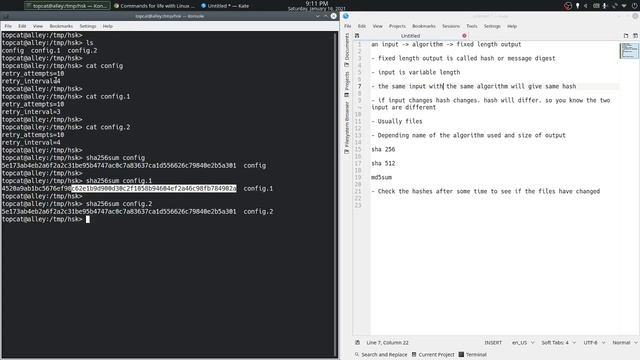This screenshot has height=360, width=640.
Task: Click the '- Usually files' line in Kate
Action: coord(397,121)
